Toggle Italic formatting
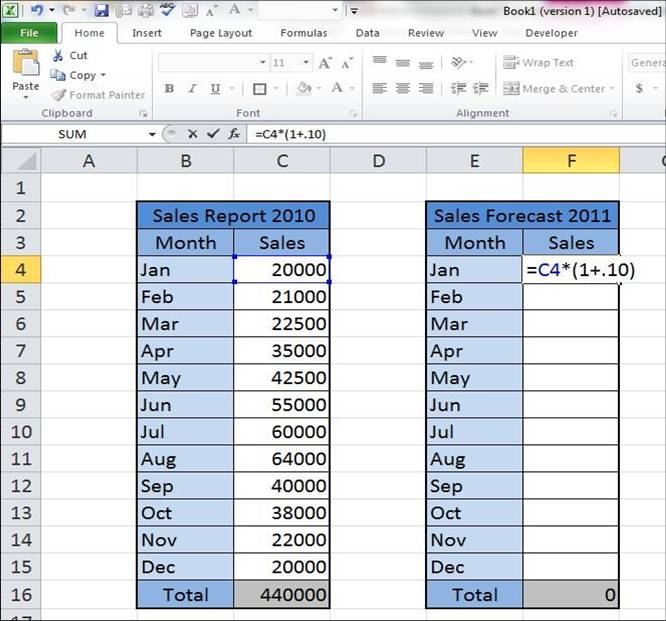The height and width of the screenshot is (621, 666). [192, 88]
